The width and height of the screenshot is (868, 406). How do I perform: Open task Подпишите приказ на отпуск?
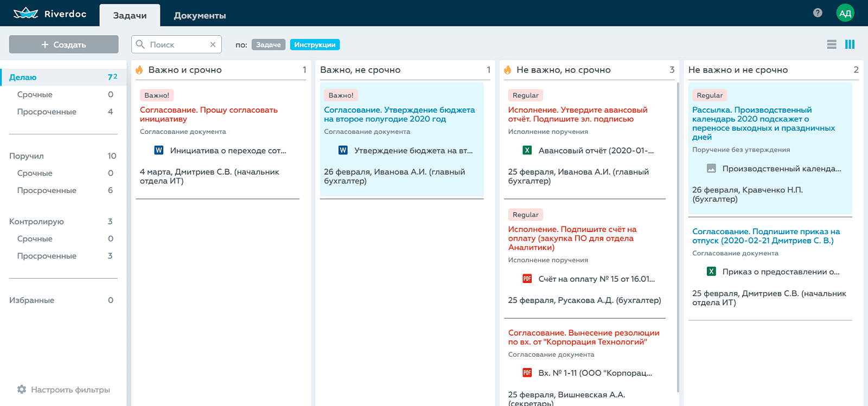766,236
